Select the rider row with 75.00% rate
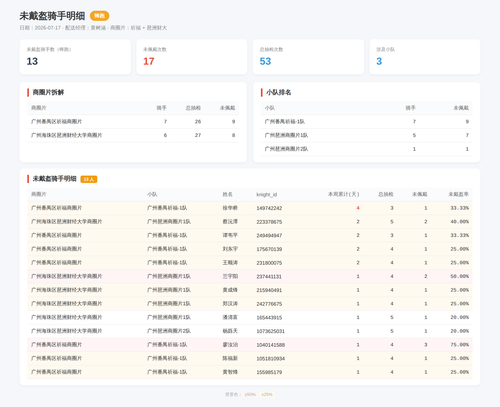 point(250,345)
